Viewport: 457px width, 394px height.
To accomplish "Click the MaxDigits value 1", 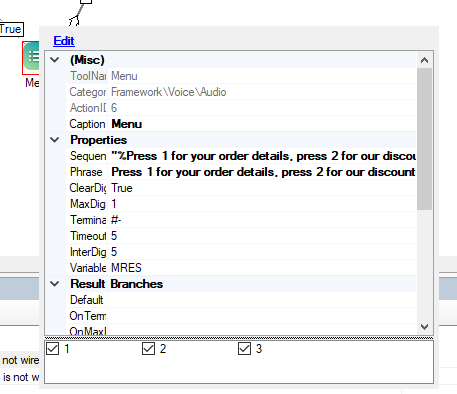I will 262,204.
